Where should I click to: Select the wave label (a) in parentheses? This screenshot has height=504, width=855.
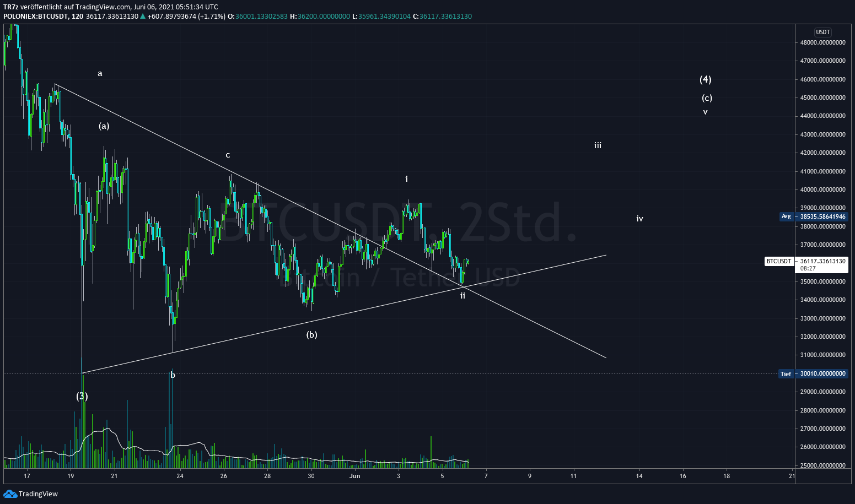click(104, 126)
